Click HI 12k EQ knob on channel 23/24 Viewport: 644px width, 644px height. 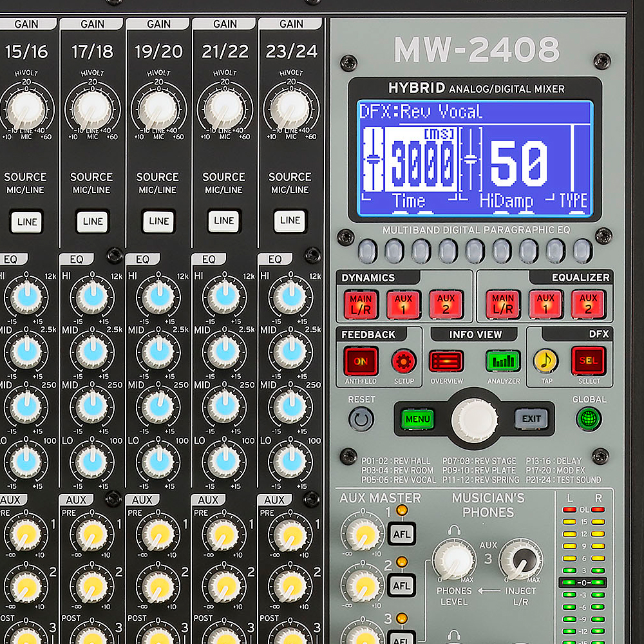point(291,296)
